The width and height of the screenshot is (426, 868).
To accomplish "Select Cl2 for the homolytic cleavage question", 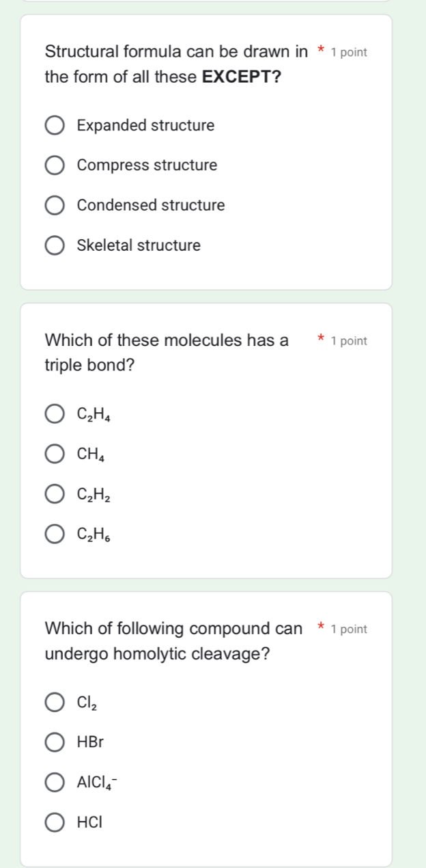I will (54, 702).
